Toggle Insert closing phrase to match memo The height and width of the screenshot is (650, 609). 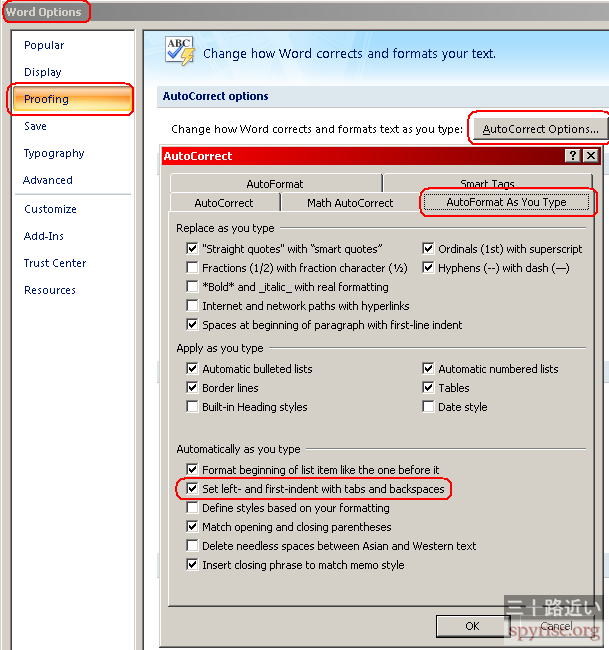pyautogui.click(x=192, y=565)
